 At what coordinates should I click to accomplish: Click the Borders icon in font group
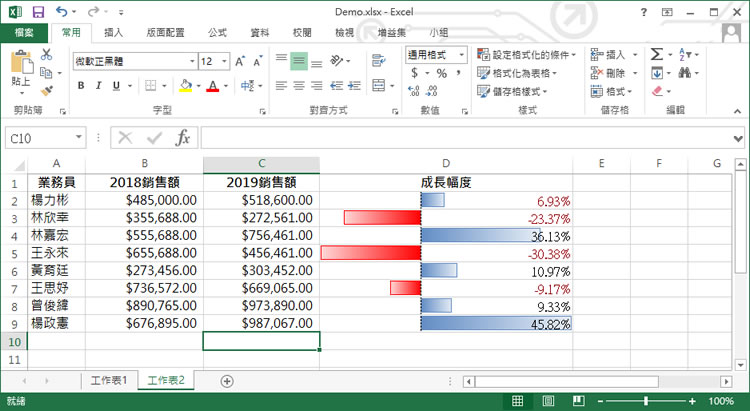[x=149, y=86]
